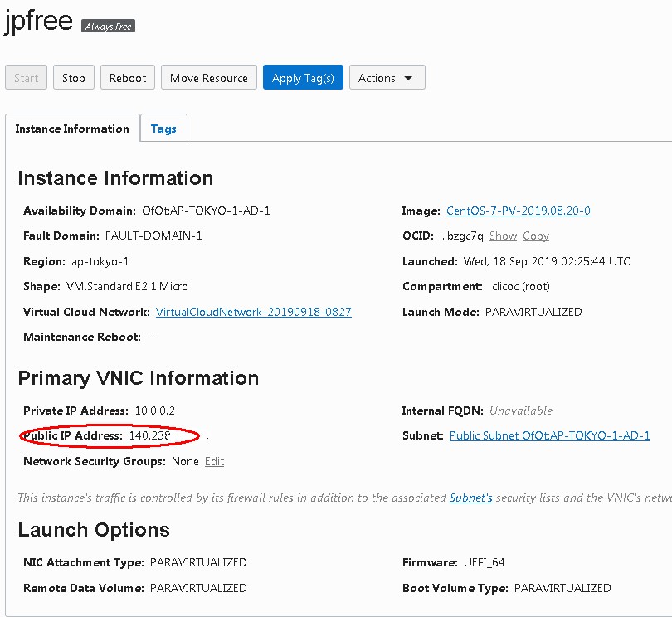Screen dimensions: 672x617
Task: Click the availability domain value OfOt:AP-TOKYO-1-AD-1
Action: (206, 211)
